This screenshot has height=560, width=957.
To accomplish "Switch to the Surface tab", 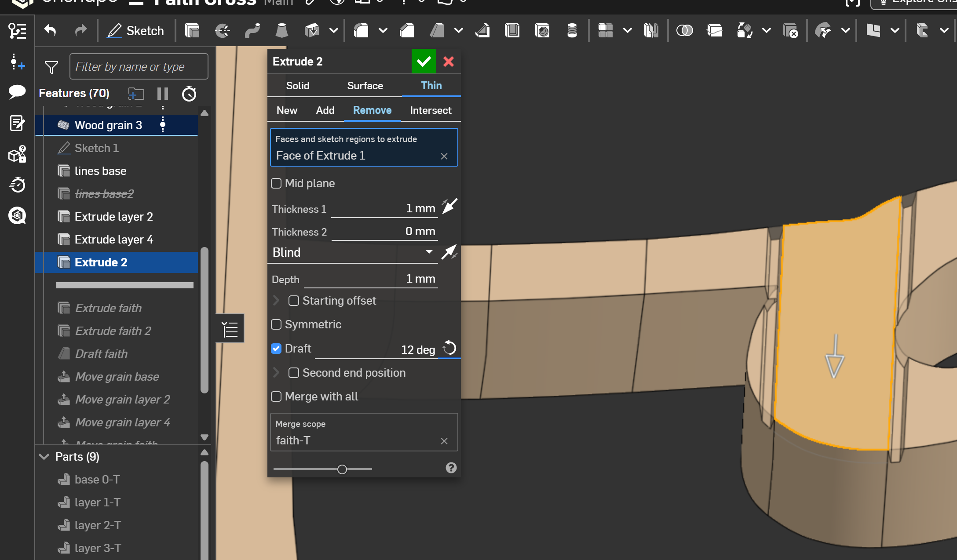I will pos(365,86).
